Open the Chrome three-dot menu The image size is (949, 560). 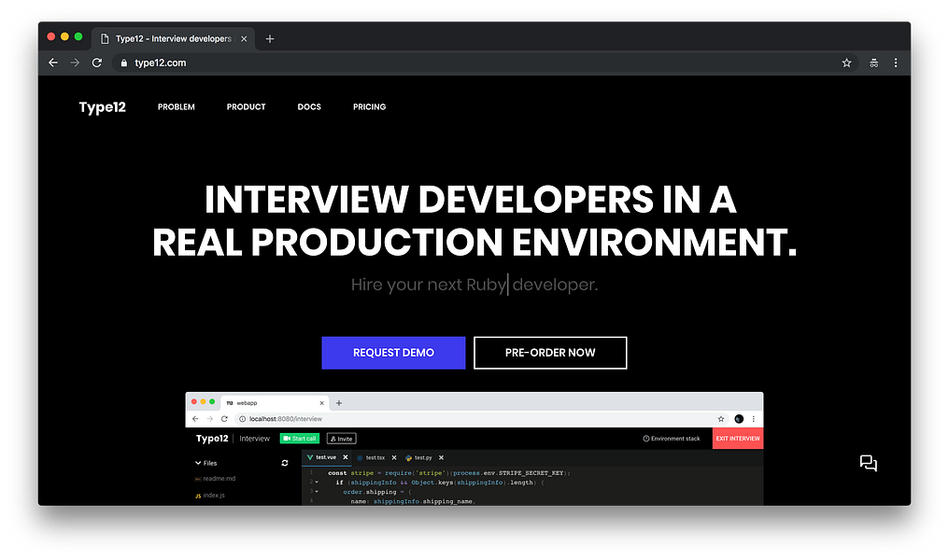click(896, 63)
